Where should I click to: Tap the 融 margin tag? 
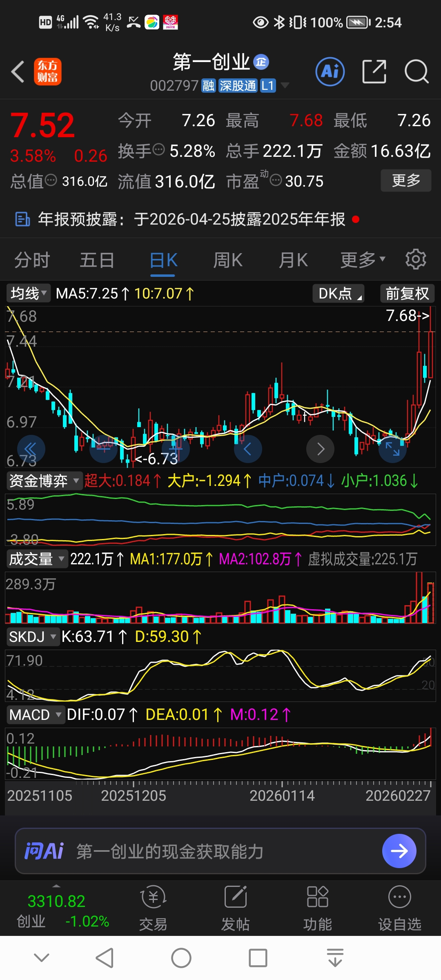[208, 86]
